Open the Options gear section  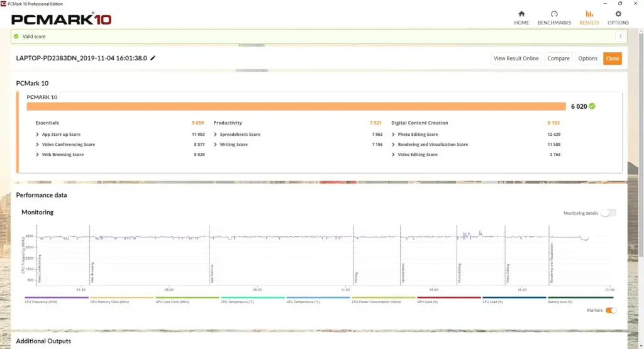pos(618,18)
